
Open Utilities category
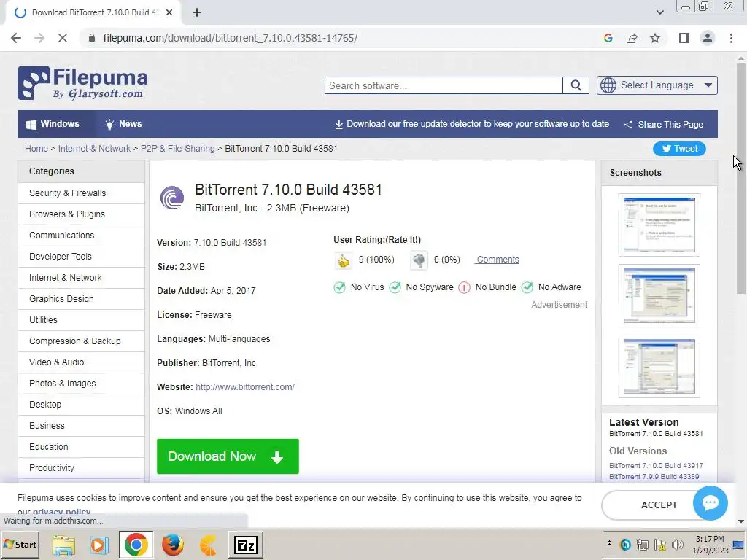[x=81, y=320]
